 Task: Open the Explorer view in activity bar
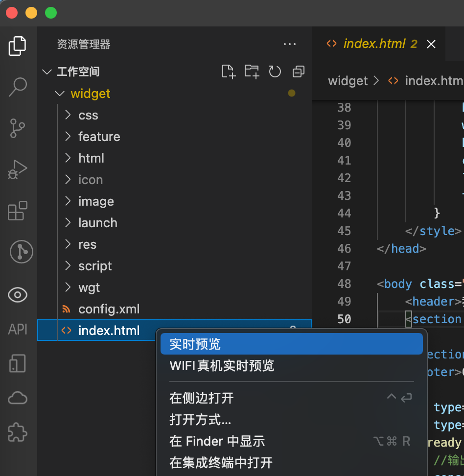pyautogui.click(x=18, y=46)
